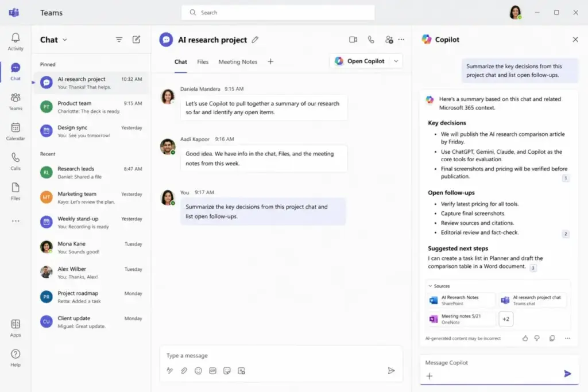
Task: Open the chat with Mona Kane
Action: pyautogui.click(x=91, y=247)
